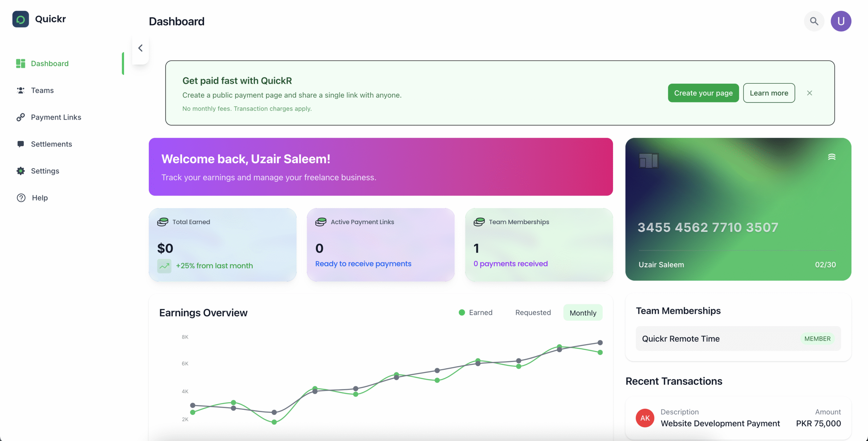Click the coins icon on Total Earned
This screenshot has height=441, width=868.
163,222
